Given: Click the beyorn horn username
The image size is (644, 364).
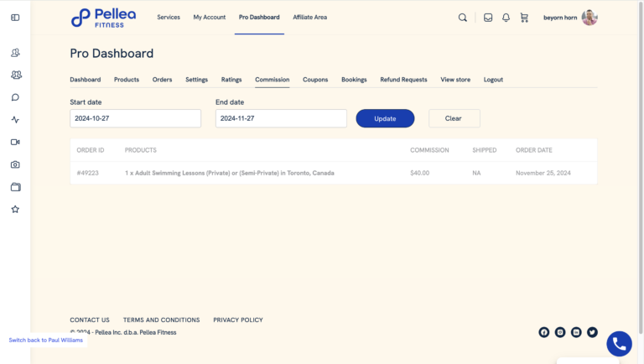Looking at the screenshot, I should pyautogui.click(x=560, y=18).
